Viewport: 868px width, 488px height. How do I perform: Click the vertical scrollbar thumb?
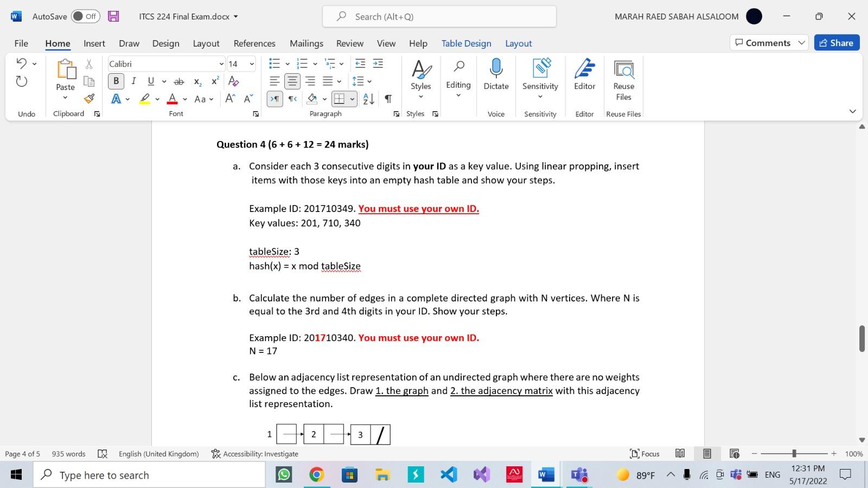[861, 338]
